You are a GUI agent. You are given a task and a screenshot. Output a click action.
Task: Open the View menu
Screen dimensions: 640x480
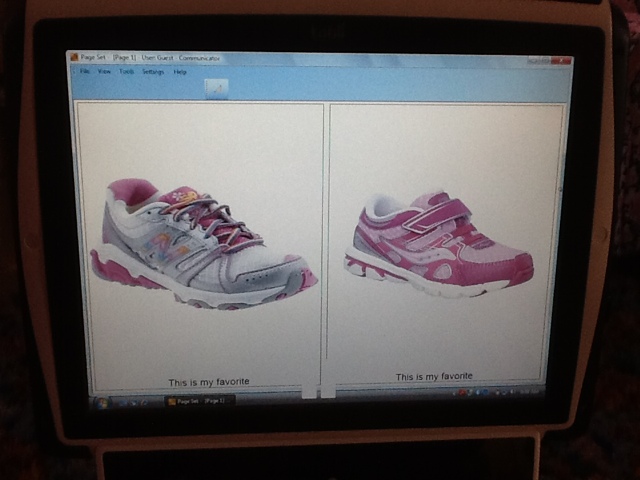point(104,71)
